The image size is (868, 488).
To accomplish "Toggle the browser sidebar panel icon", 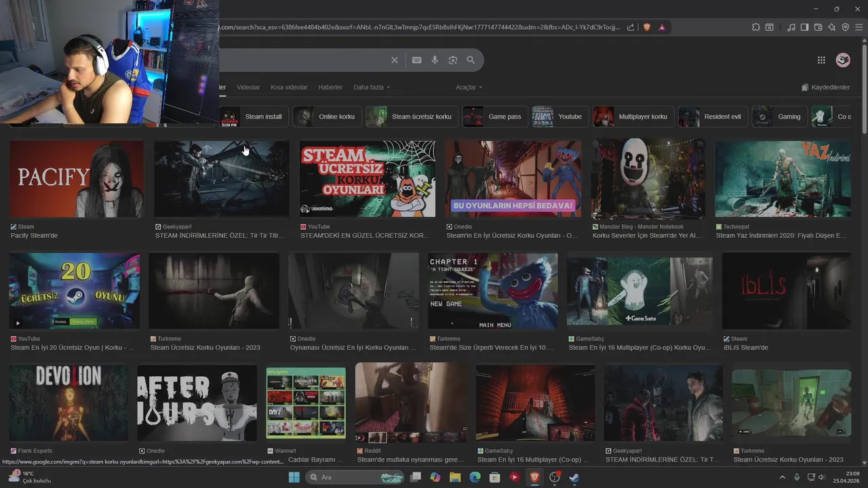I will pyautogui.click(x=805, y=27).
